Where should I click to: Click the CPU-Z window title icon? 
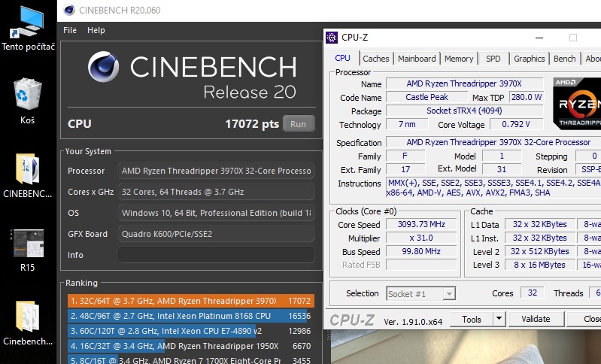[x=332, y=38]
